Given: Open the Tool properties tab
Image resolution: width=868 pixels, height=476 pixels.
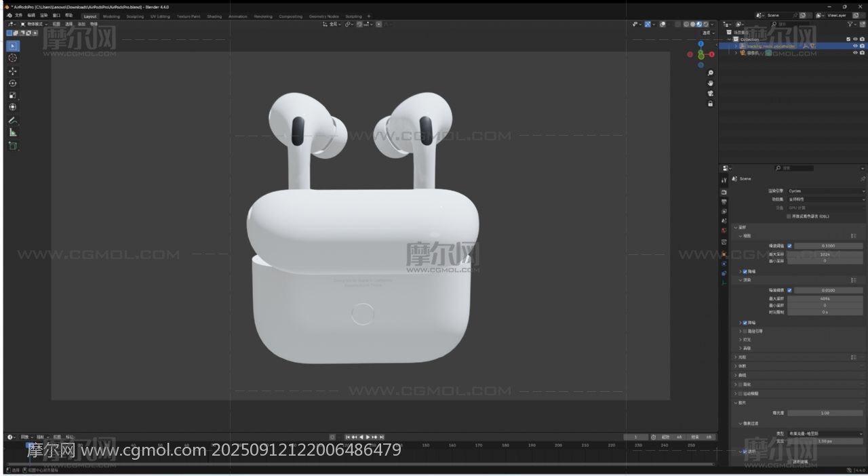Looking at the screenshot, I should (724, 180).
